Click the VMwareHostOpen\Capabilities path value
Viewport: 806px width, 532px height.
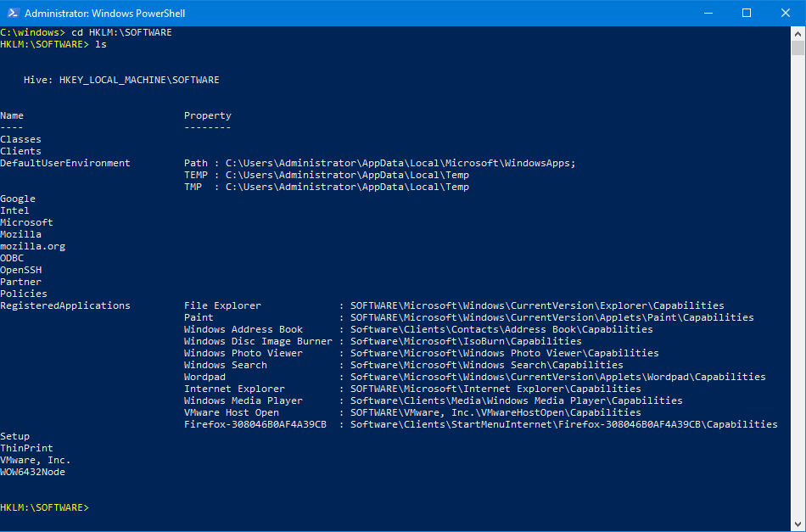pyautogui.click(x=496, y=412)
